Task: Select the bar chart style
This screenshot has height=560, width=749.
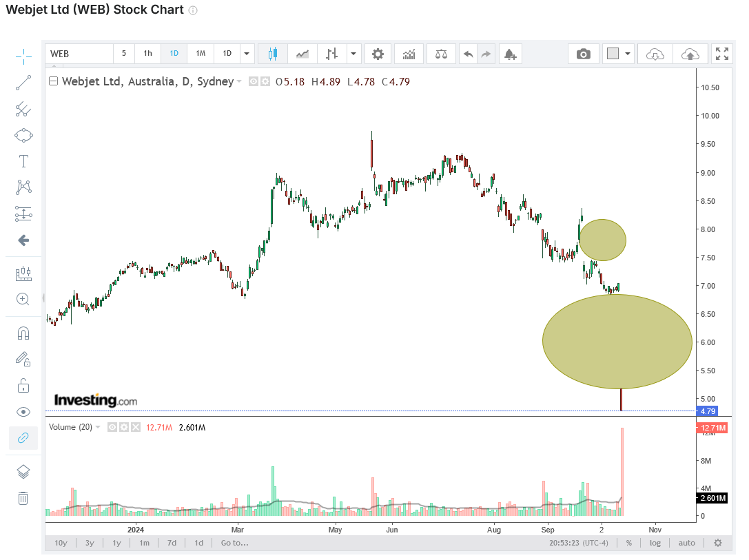Action: pos(332,54)
